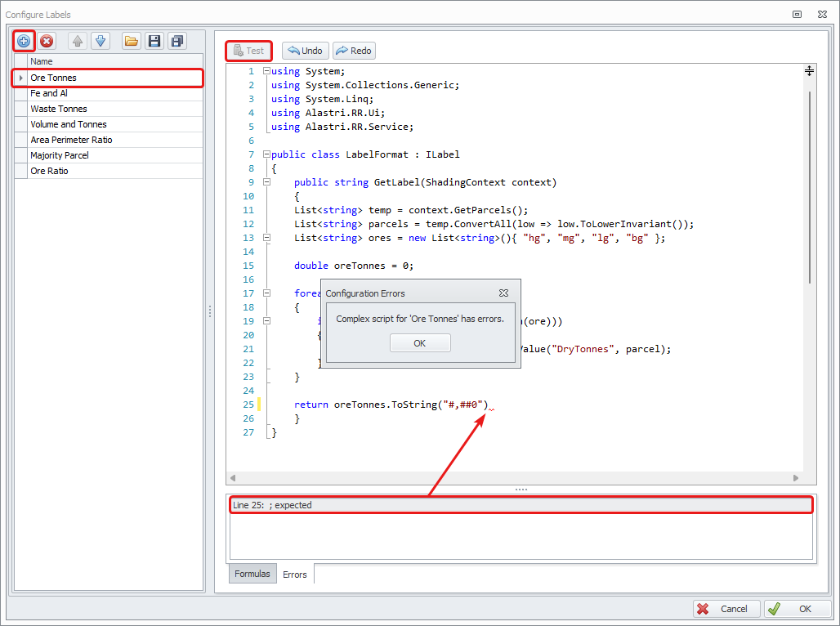Select the Waste Tonnes label row

106,109
